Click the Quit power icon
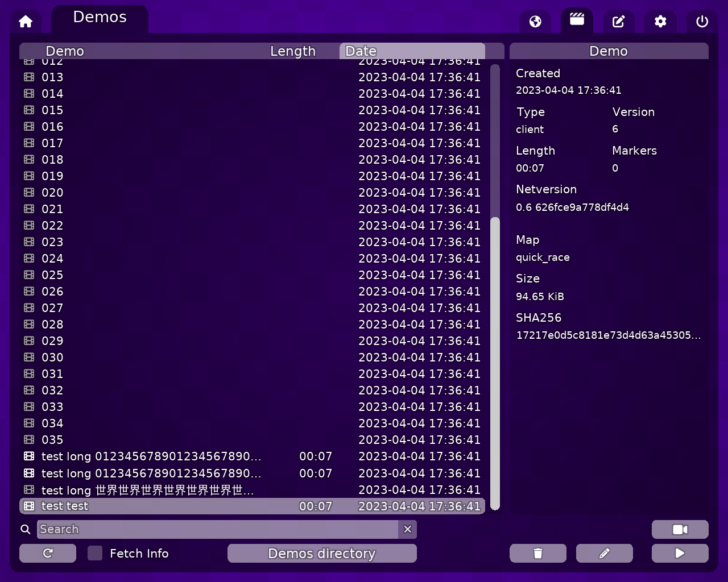 (x=701, y=22)
